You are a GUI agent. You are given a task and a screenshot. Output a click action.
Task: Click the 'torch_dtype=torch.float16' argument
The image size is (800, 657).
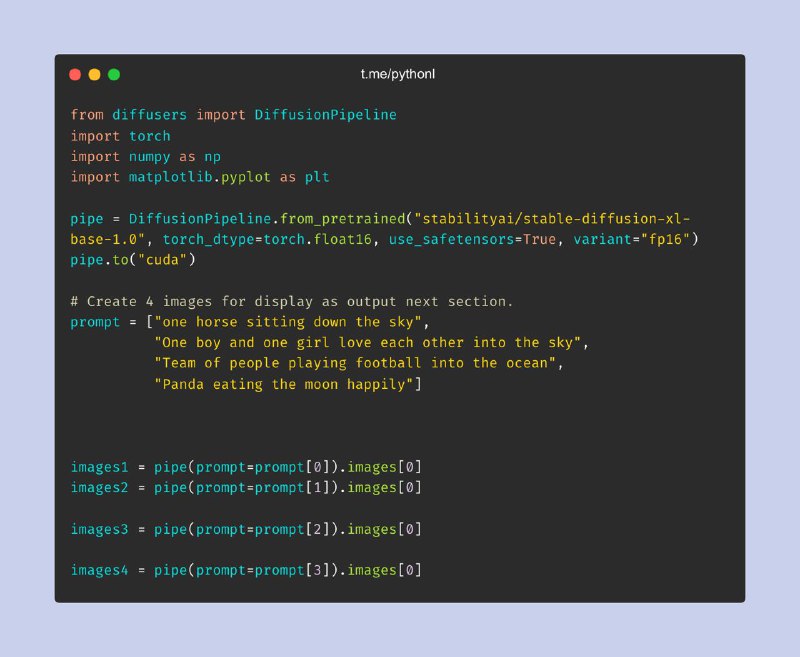(x=267, y=239)
